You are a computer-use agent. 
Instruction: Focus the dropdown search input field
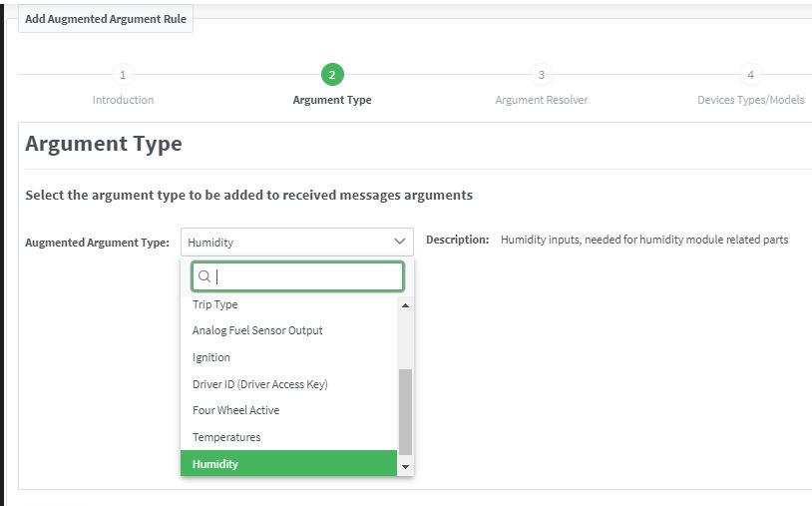click(297, 276)
